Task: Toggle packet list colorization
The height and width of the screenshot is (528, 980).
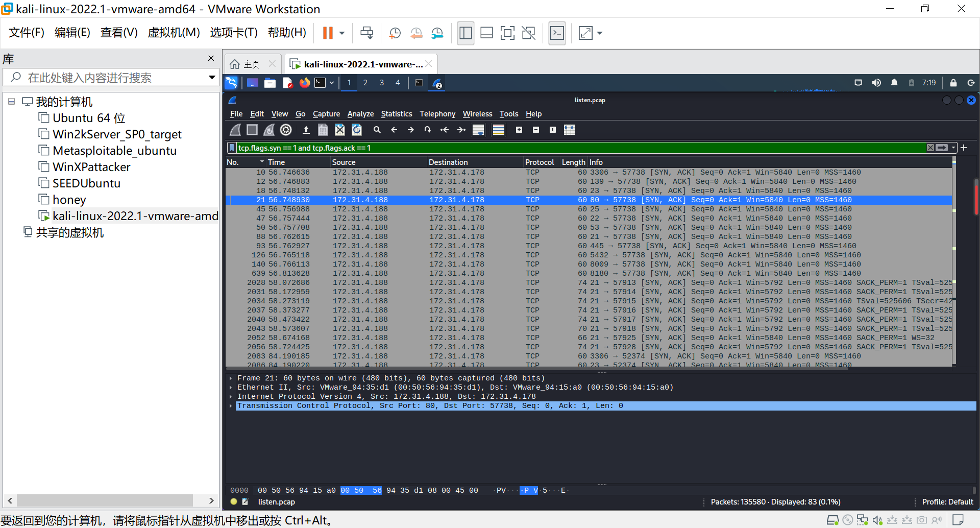Action: (x=499, y=130)
